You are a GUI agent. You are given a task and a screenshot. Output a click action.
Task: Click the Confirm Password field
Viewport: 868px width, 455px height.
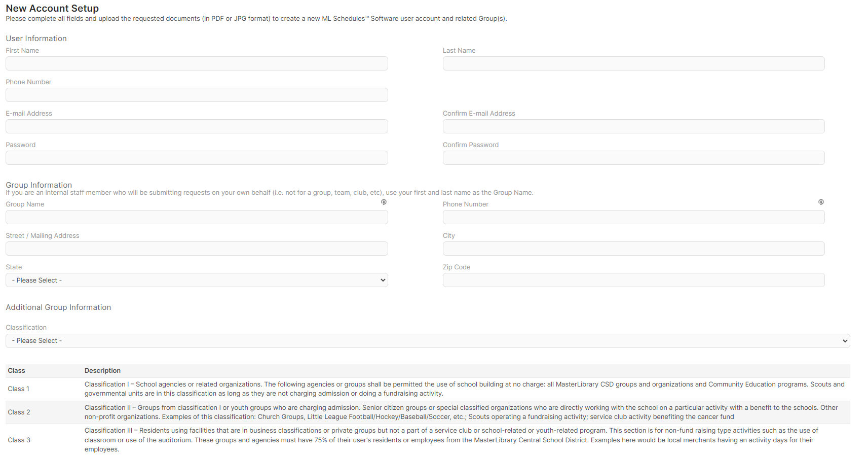point(633,158)
